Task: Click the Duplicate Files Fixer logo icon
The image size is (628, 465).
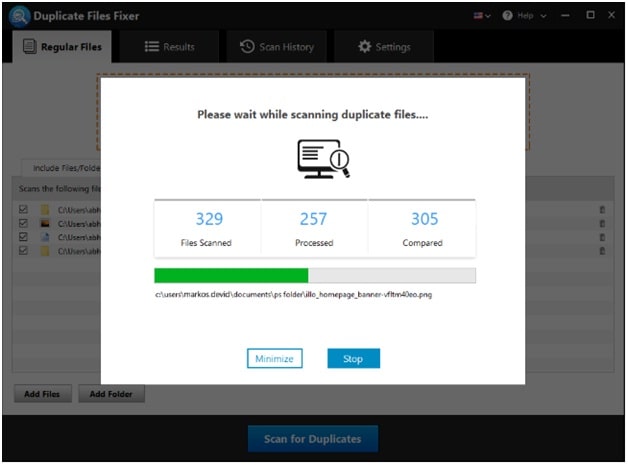Action: [19, 16]
